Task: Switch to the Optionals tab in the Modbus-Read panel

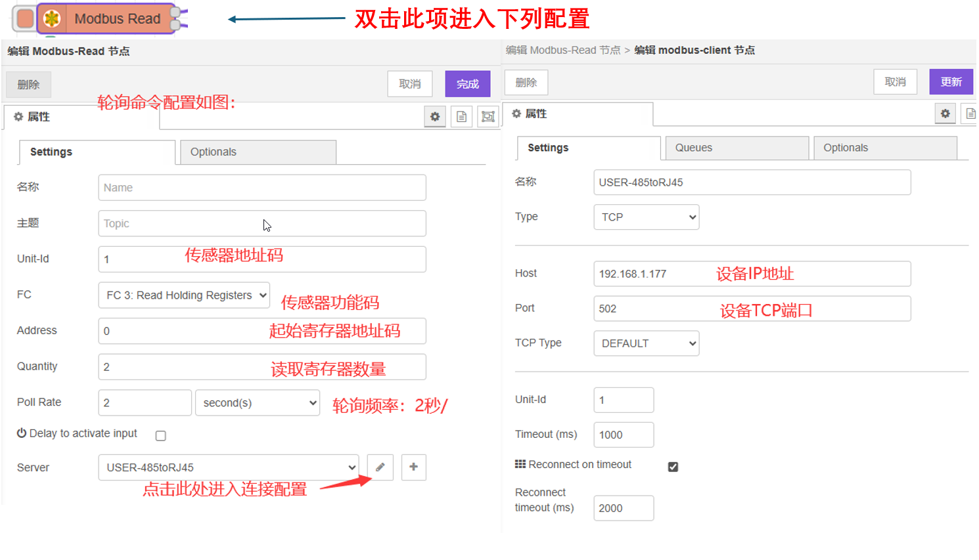Action: point(258,152)
